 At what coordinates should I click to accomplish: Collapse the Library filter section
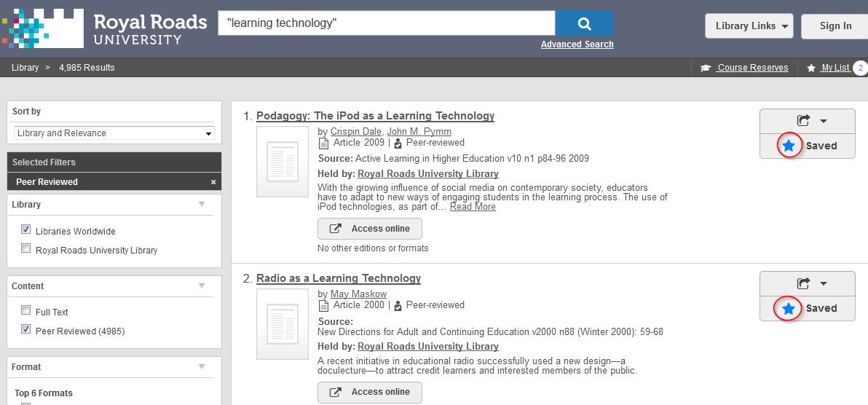point(202,205)
